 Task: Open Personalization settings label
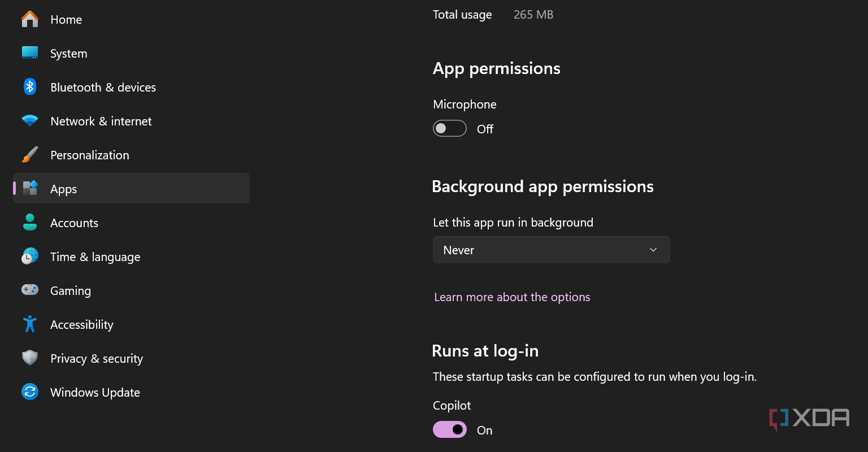90,155
